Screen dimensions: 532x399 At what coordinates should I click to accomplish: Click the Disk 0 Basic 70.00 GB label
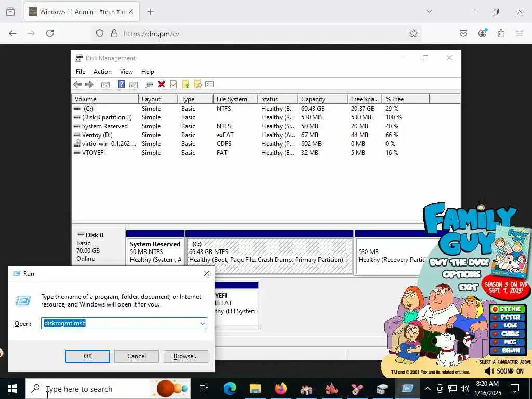click(x=98, y=247)
